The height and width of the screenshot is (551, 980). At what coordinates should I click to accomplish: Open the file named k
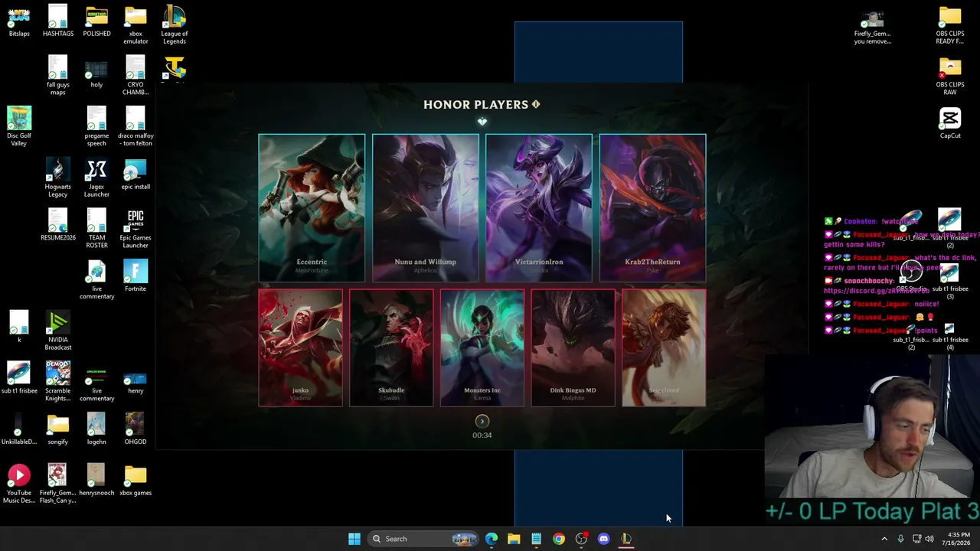pos(19,328)
